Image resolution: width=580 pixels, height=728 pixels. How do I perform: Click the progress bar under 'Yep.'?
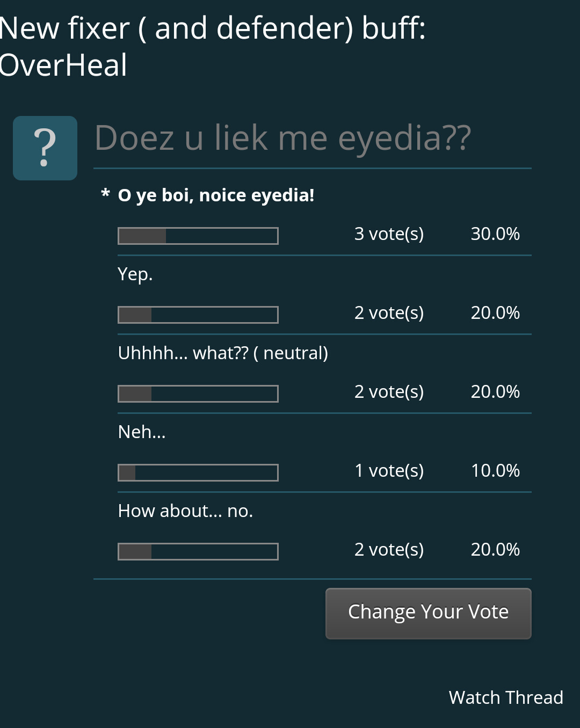point(198,315)
